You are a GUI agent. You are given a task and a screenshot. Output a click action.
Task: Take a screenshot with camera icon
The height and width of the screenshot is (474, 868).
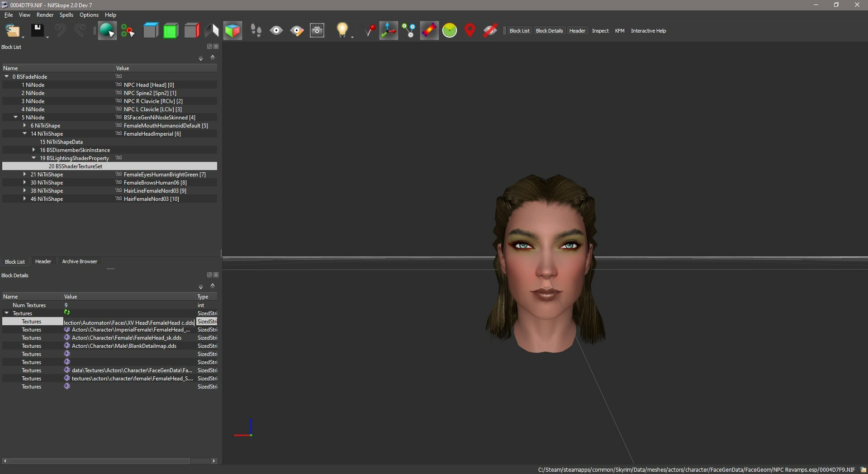tap(317, 30)
